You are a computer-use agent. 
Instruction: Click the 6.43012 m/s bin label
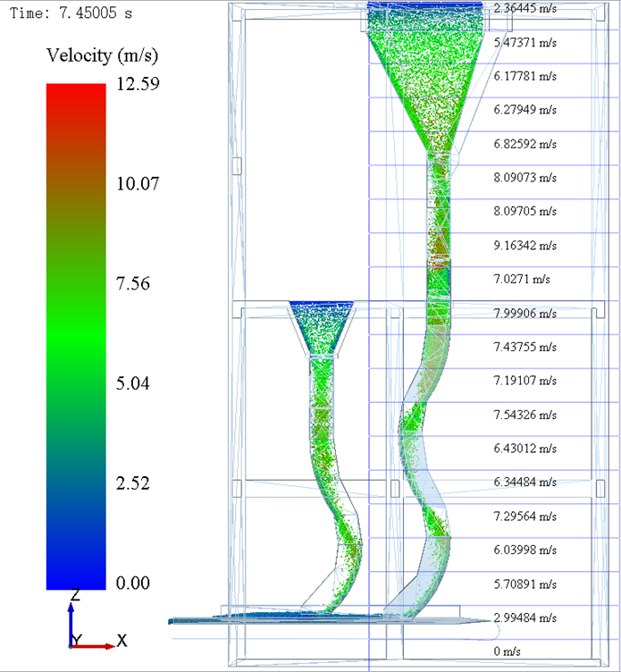point(525,449)
